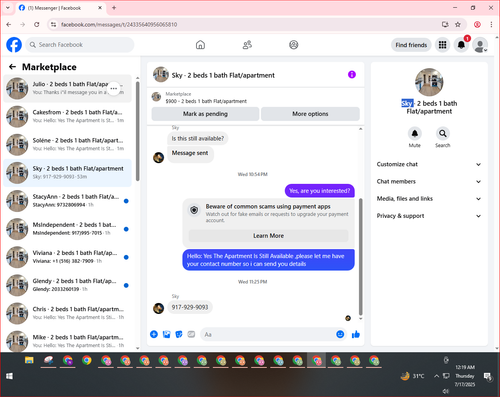Open listing thumbnail in right info panel
The height and width of the screenshot is (397, 500).
pyautogui.click(x=429, y=82)
